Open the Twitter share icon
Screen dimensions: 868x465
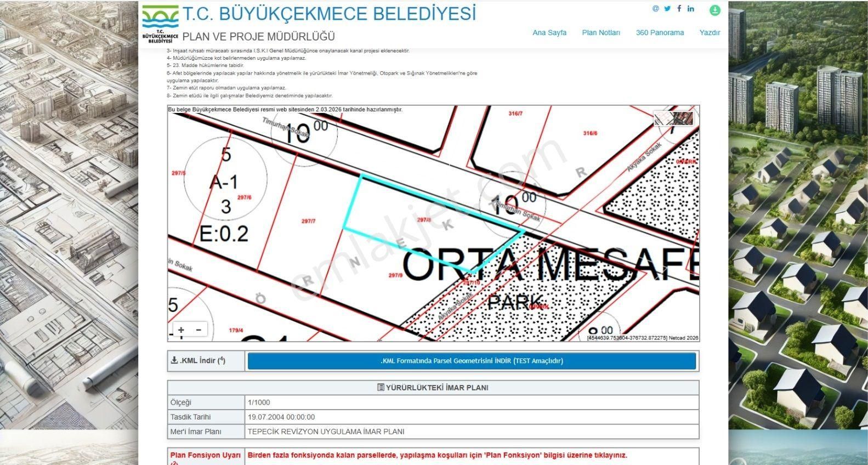(667, 8)
